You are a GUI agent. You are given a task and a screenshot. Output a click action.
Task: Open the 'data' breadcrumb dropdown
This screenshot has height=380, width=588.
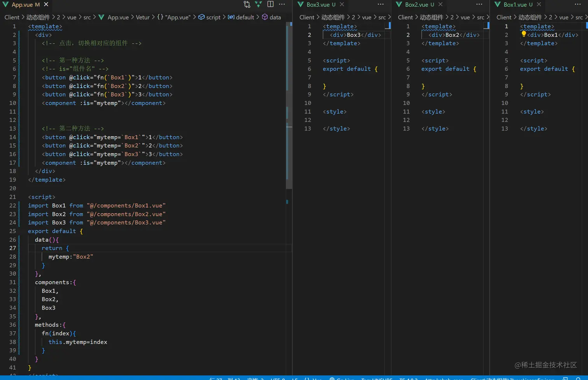[275, 17]
